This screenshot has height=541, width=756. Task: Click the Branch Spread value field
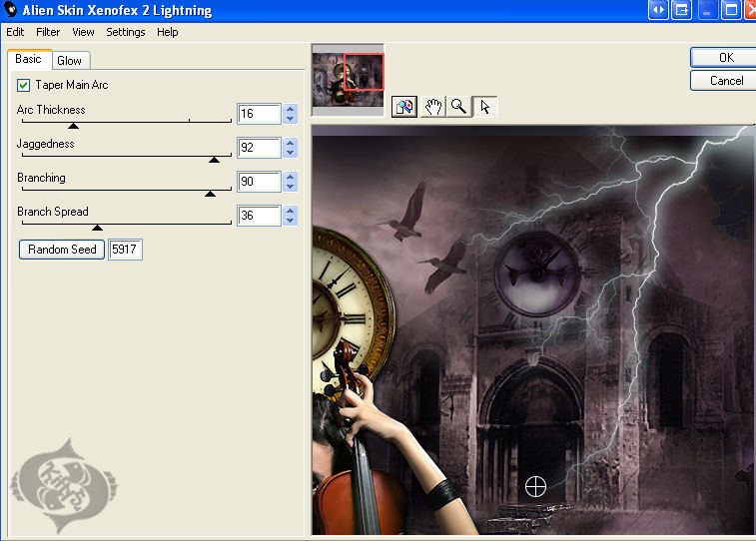[259, 215]
